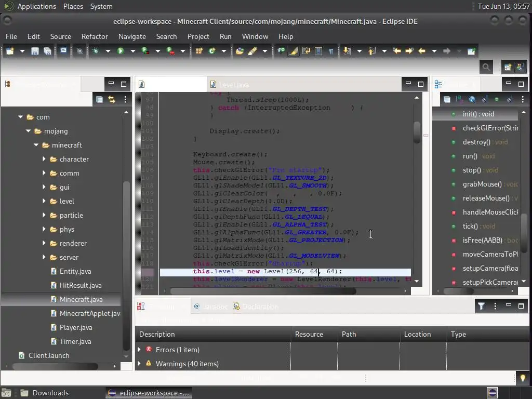
Task: Click the Back navigation yellow arrow
Action: pyautogui.click(x=422, y=51)
